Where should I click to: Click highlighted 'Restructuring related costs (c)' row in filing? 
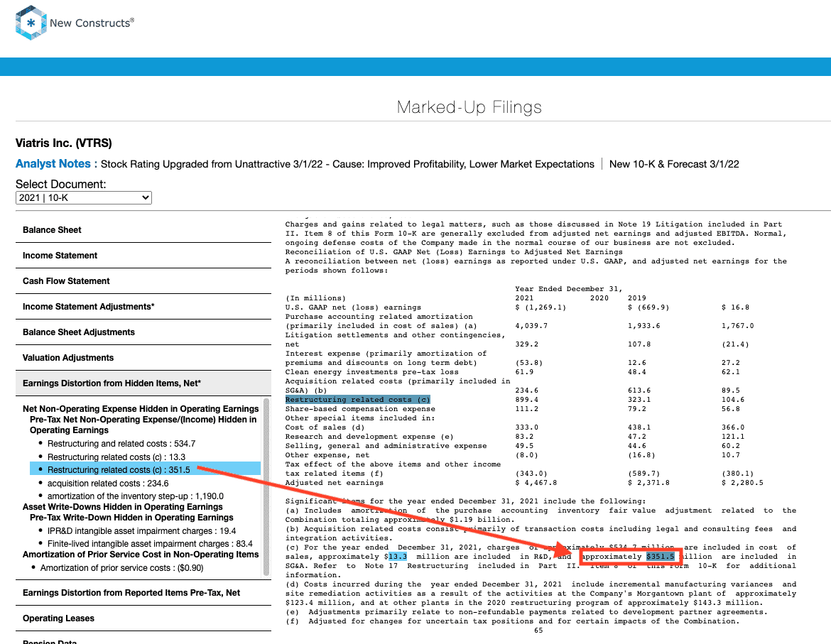click(358, 399)
